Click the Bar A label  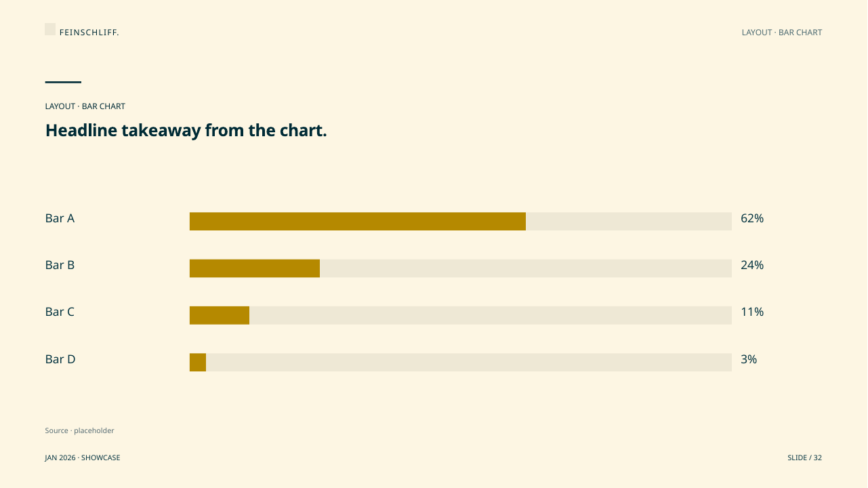(x=60, y=218)
